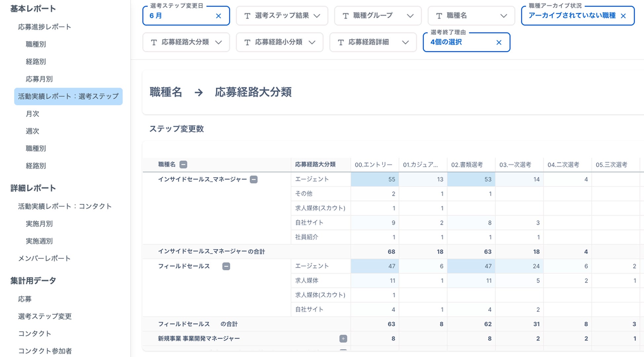The width and height of the screenshot is (644, 357).
Task: Open the 職種グループ filter dropdown
Action: 377,16
